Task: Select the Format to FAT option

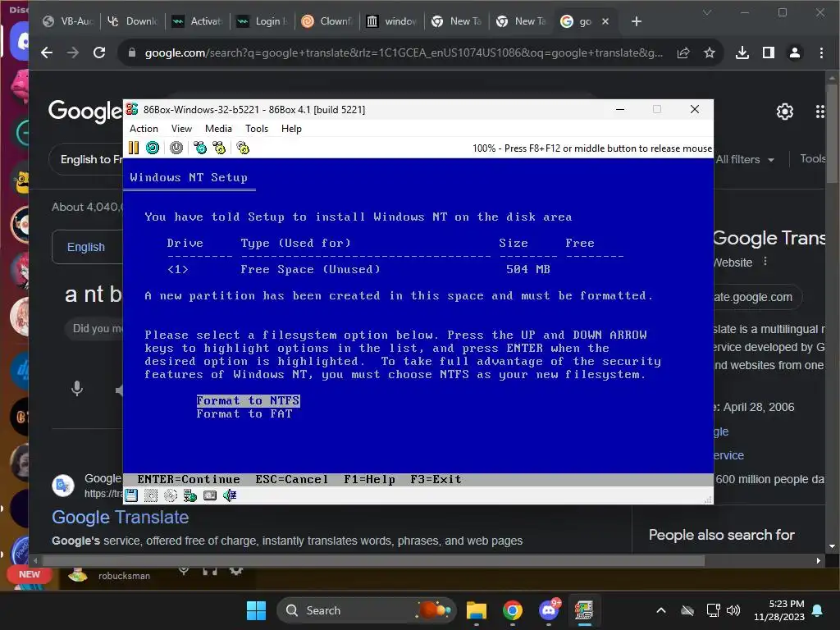Action: (244, 413)
